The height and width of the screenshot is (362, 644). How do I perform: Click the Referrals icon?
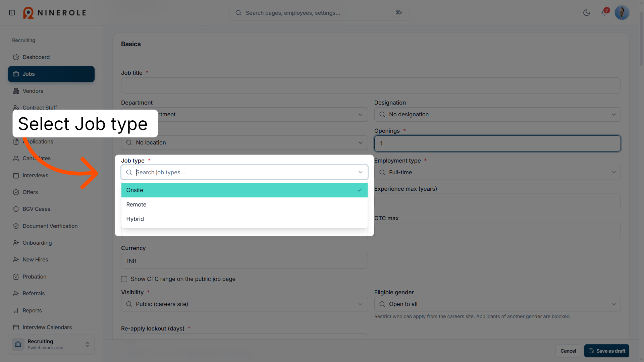tap(16, 294)
